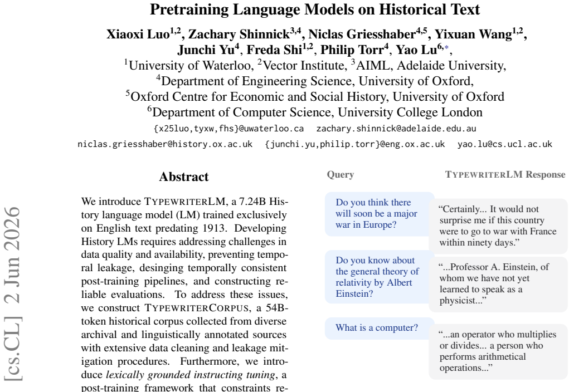Click the response about arithmetical operations

point(498,351)
